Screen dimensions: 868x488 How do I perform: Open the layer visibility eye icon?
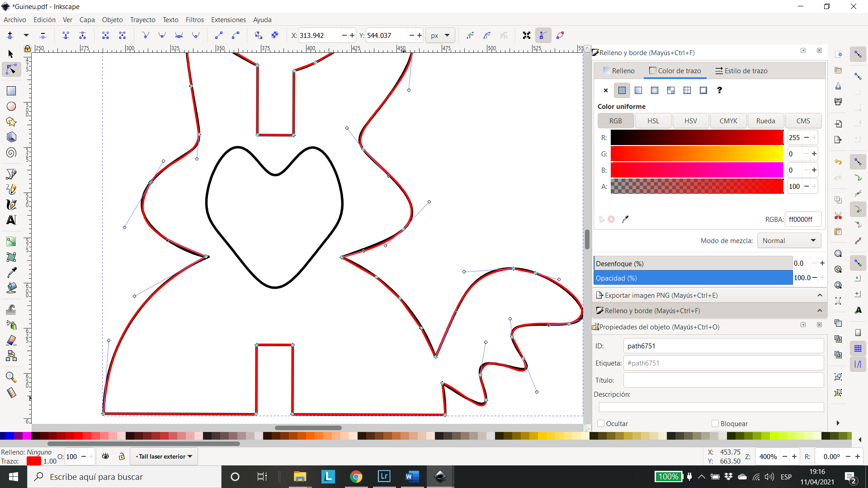pyautogui.click(x=105, y=456)
